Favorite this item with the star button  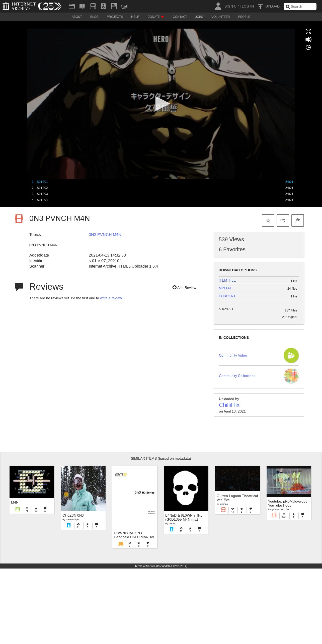(268, 220)
